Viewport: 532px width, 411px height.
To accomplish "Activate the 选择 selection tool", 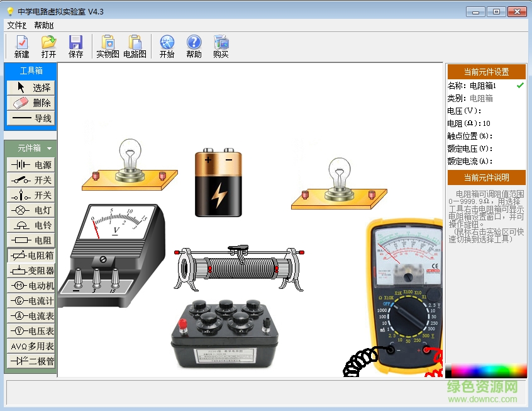I will (31, 87).
